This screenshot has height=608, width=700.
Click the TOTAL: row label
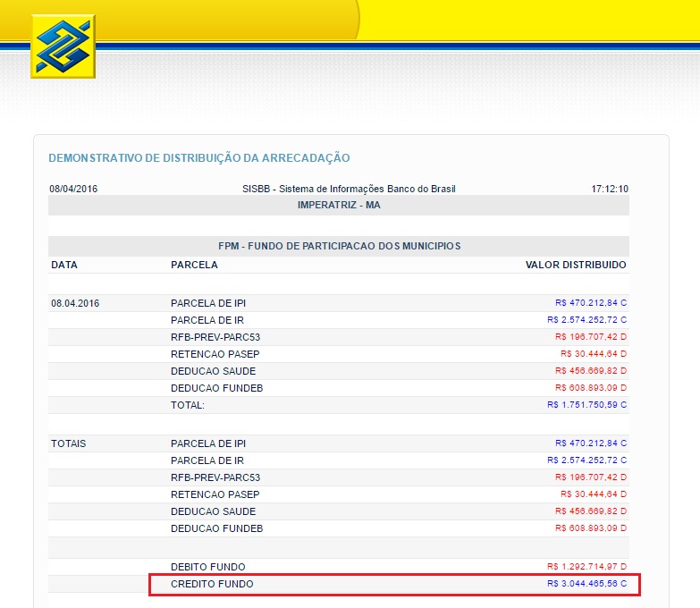(x=188, y=405)
